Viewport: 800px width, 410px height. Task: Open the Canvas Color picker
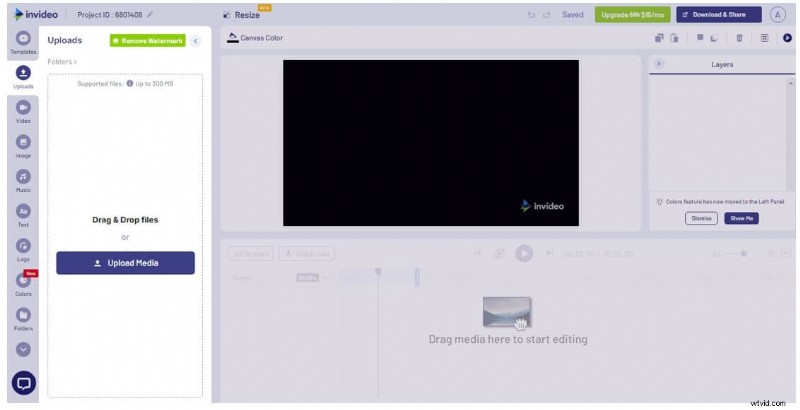point(255,38)
